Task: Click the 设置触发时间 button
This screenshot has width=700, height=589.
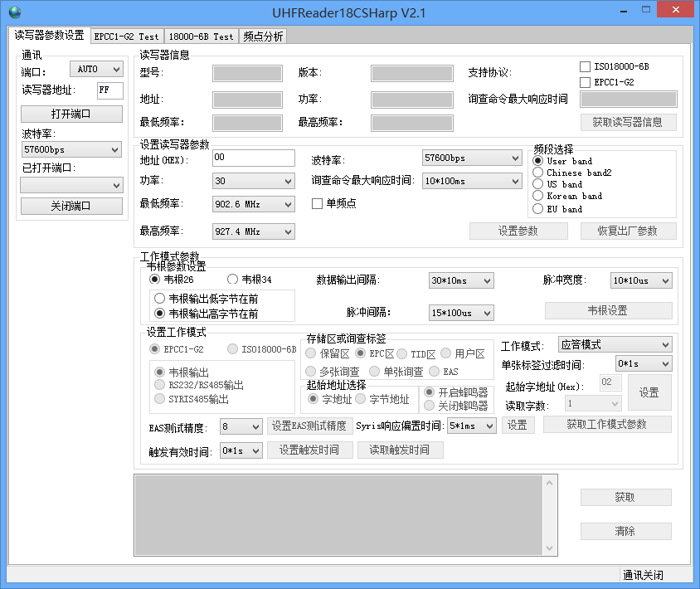Action: click(310, 450)
